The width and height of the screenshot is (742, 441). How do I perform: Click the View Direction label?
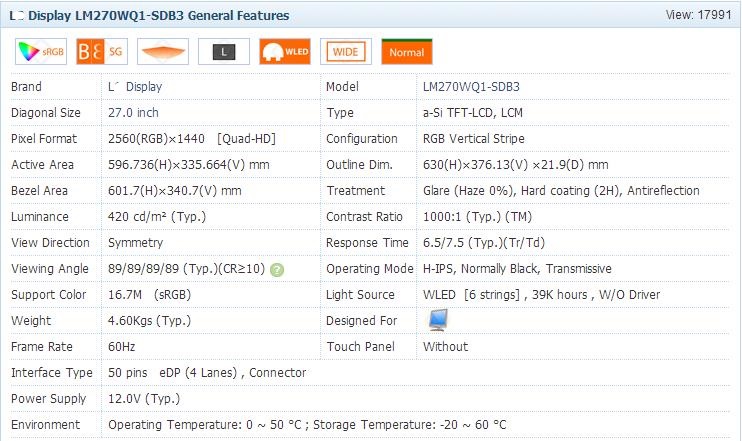click(50, 243)
